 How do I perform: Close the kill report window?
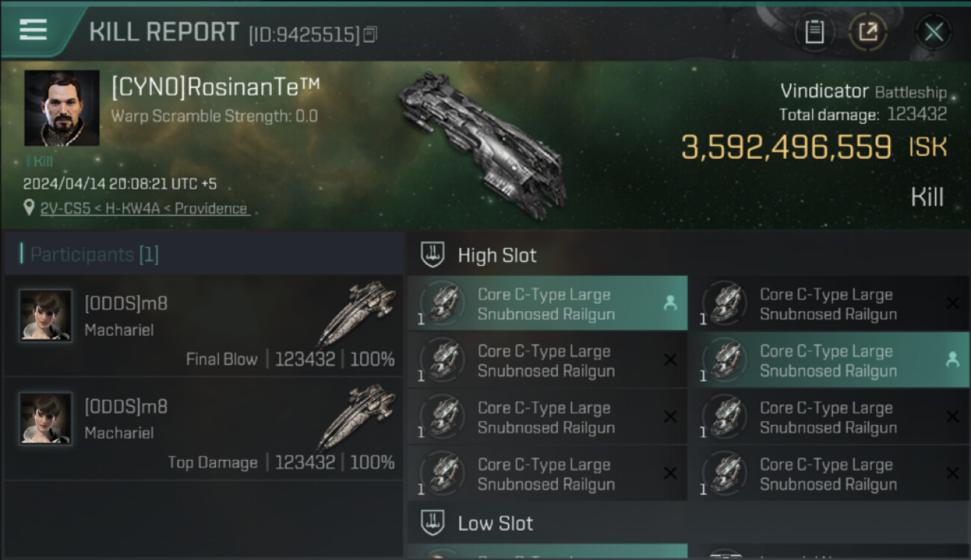tap(934, 32)
